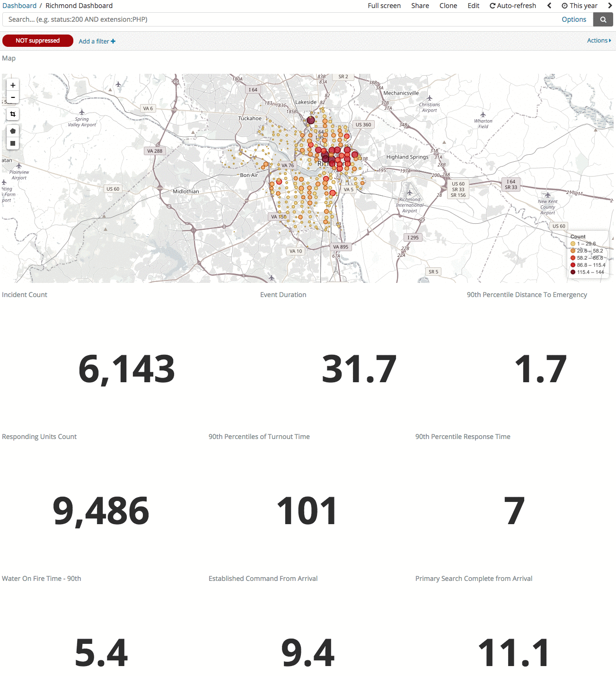Select the polygon draw tool on map
Viewport: 616px width, 676px height.
13,131
